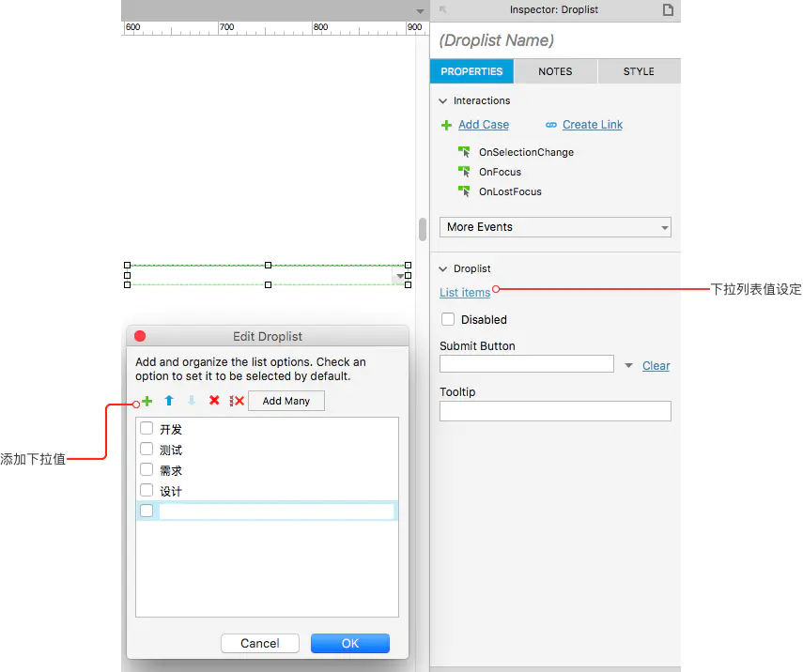The width and height of the screenshot is (803, 672).
Task: Check the 开发 option as default
Action: tap(147, 428)
